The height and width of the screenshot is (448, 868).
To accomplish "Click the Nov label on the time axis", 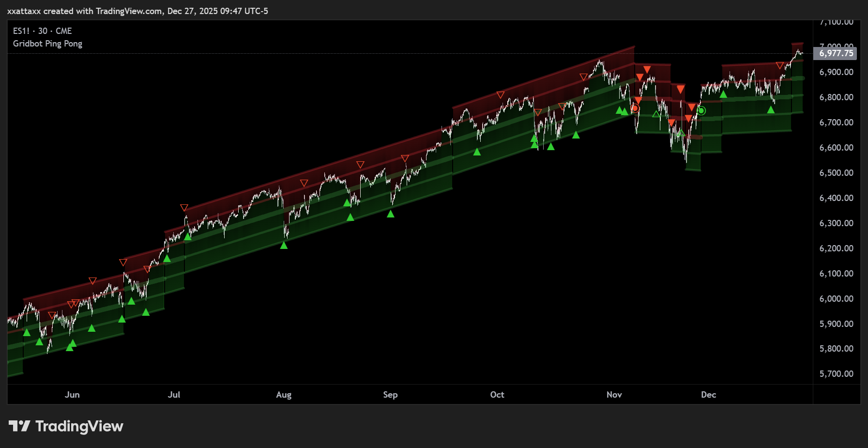I will coord(614,395).
